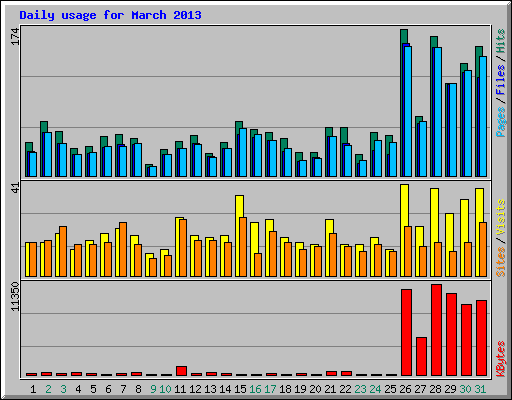Click the "11350" axis maximum label

15,297
